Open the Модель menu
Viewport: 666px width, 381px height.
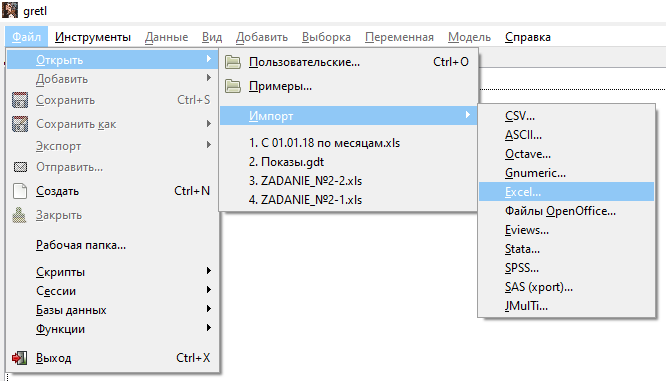click(469, 37)
